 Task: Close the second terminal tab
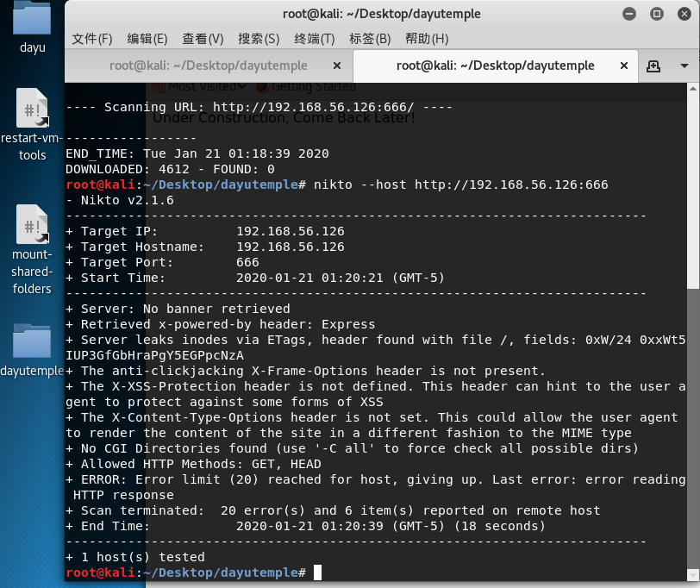tap(623, 66)
